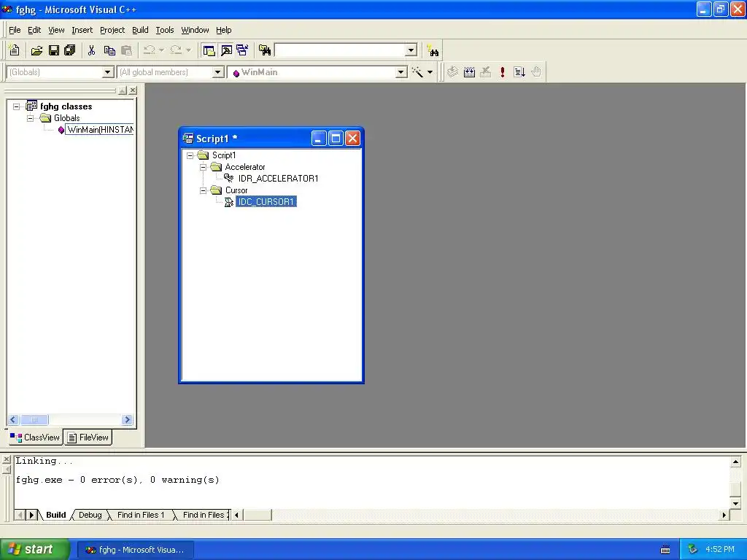Select the Cursor folder label
This screenshot has width=747, height=560.
pyautogui.click(x=236, y=190)
